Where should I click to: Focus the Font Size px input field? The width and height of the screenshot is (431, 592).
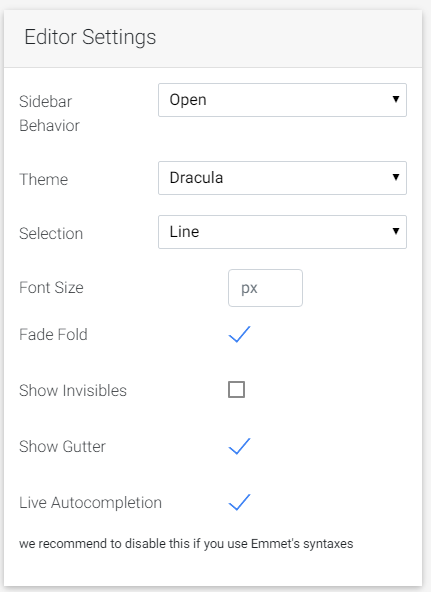point(265,288)
